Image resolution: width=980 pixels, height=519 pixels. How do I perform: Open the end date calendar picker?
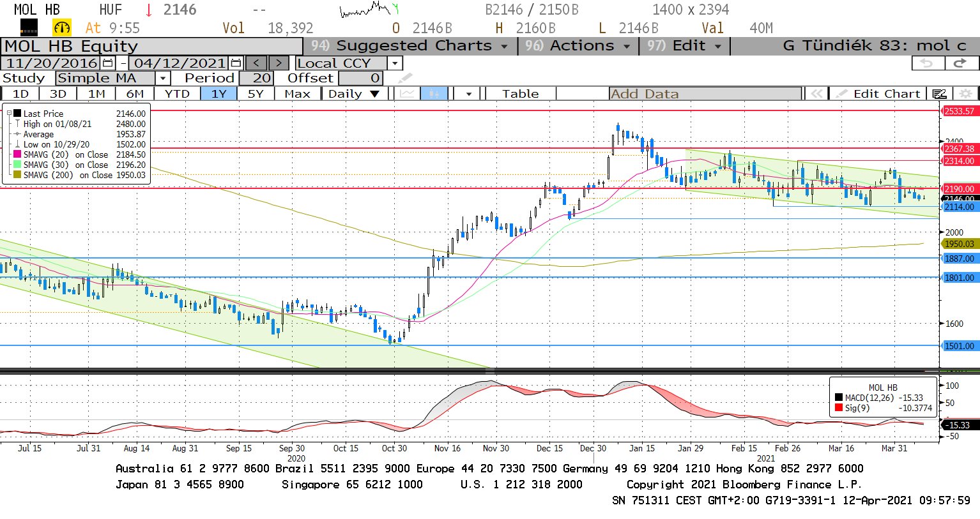point(236,63)
